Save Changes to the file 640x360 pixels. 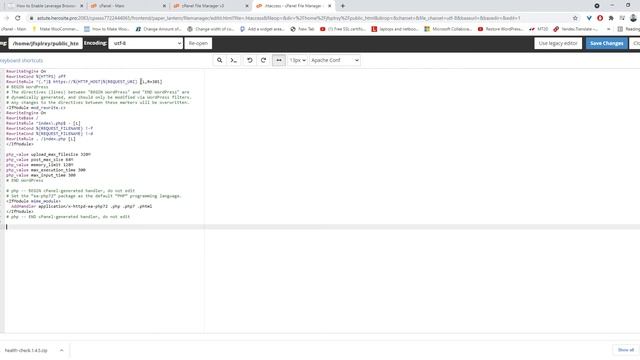607,43
